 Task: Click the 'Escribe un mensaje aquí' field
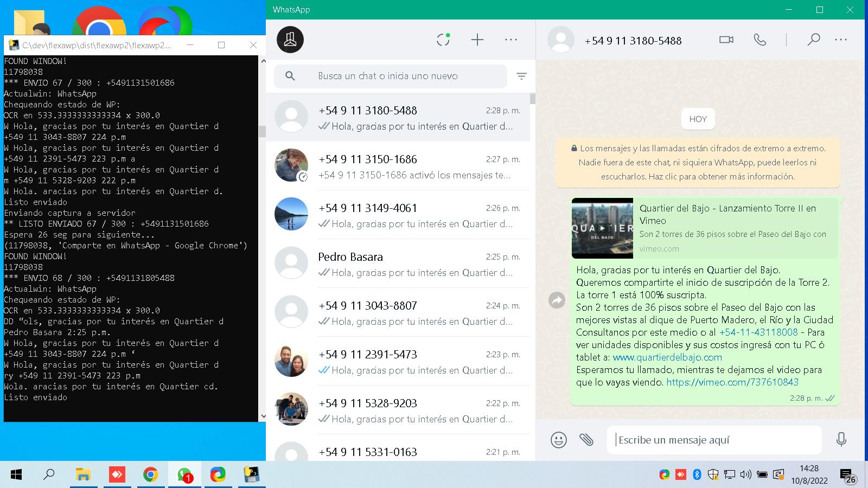click(714, 440)
